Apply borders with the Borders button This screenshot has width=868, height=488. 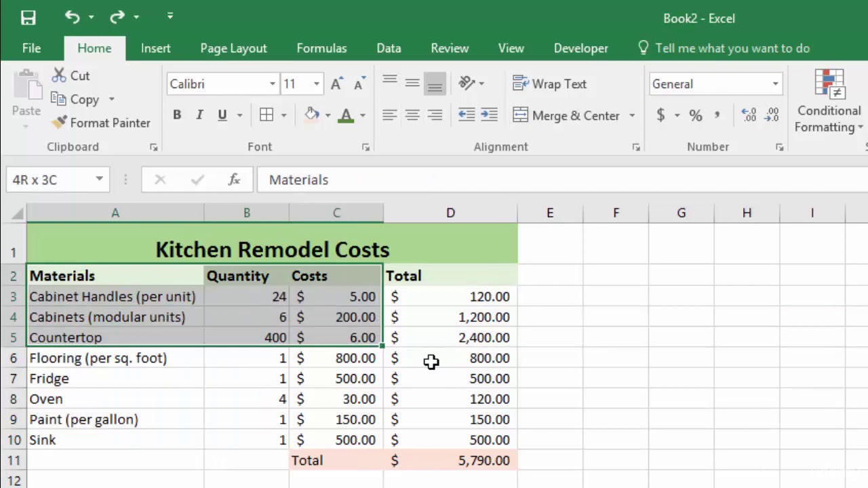[x=267, y=115]
